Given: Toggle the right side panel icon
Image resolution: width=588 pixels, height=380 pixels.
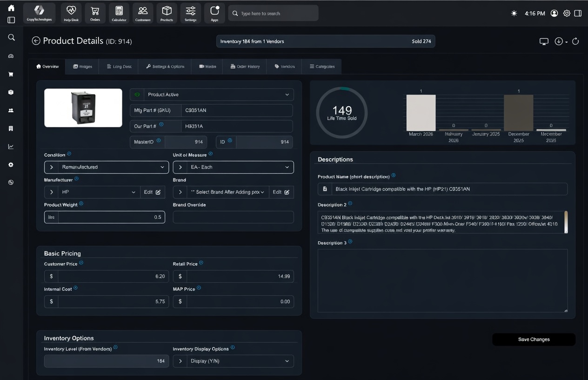Looking at the screenshot, I should click(x=578, y=14).
